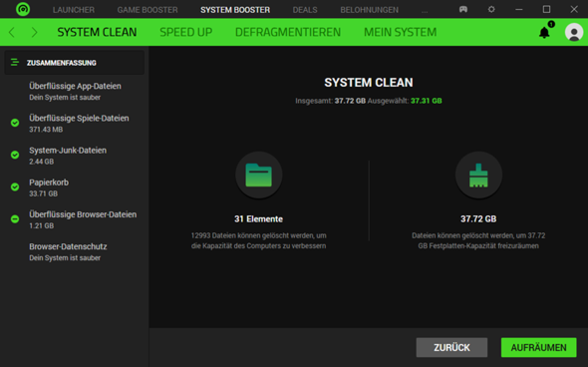Screen dimensions: 588x367
Task: Click the '1.21 GB' size value
Action: [x=42, y=225]
